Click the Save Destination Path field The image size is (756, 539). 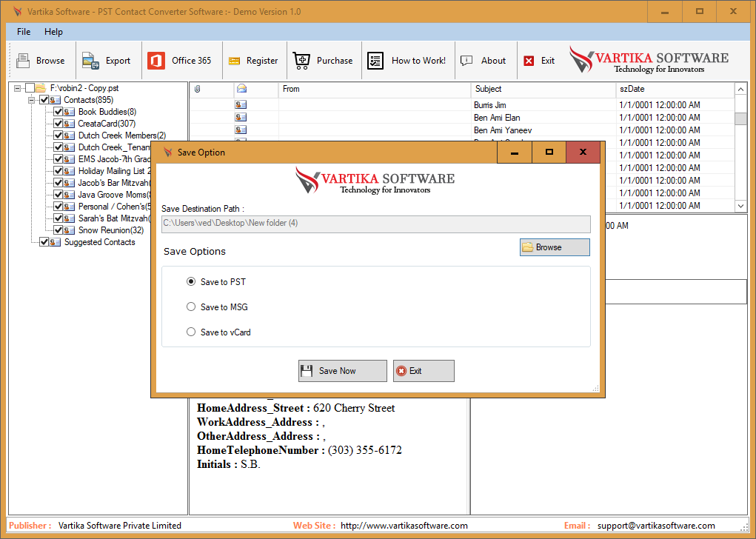pos(375,224)
